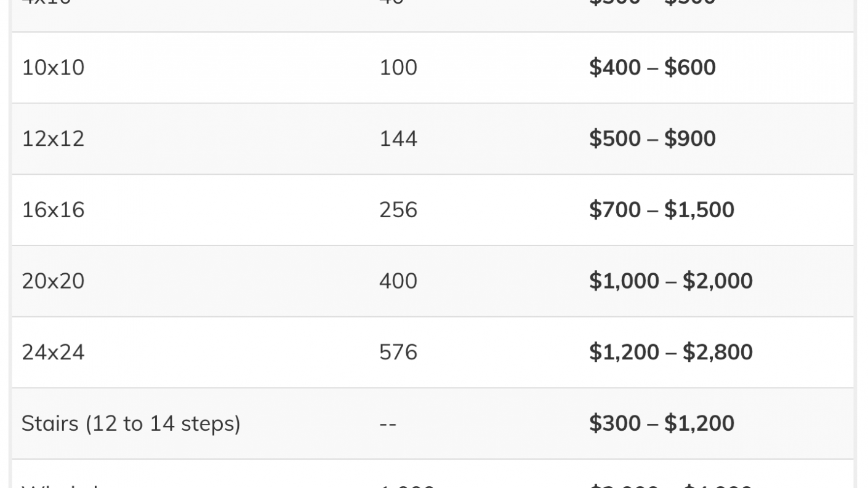
Task: Click the $300 – $1,200 stairs price
Action: point(661,423)
